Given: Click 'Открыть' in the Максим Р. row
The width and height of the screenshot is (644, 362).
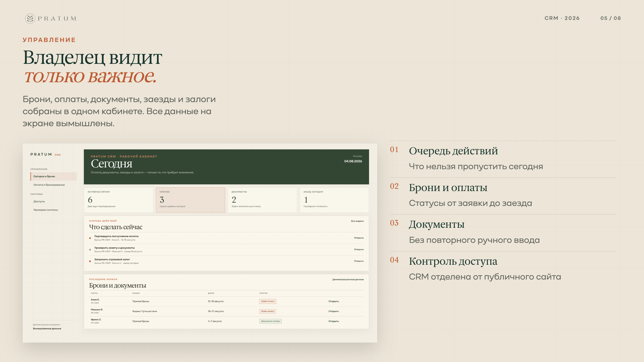Looking at the screenshot, I should [334, 311].
